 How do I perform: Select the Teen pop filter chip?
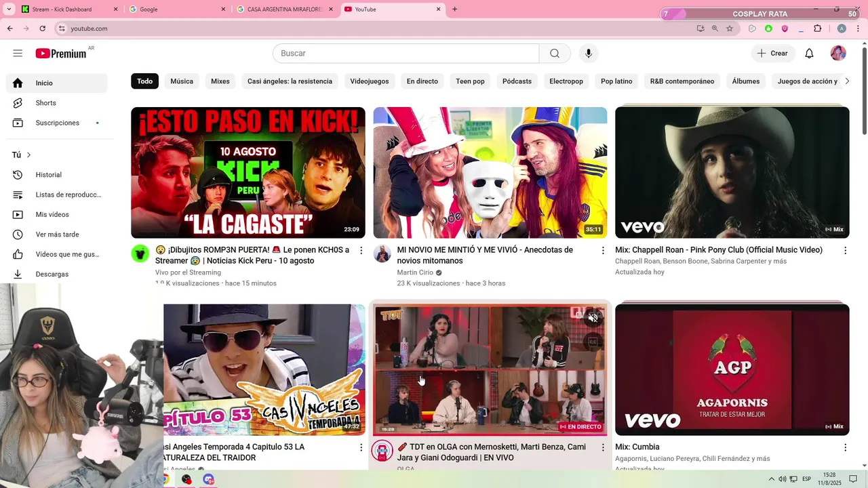coord(470,81)
